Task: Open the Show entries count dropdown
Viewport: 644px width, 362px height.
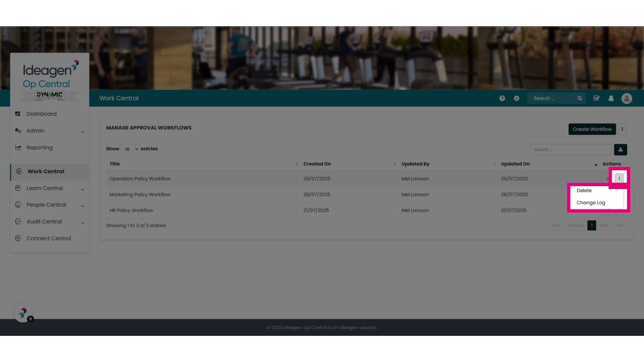Action: point(130,149)
